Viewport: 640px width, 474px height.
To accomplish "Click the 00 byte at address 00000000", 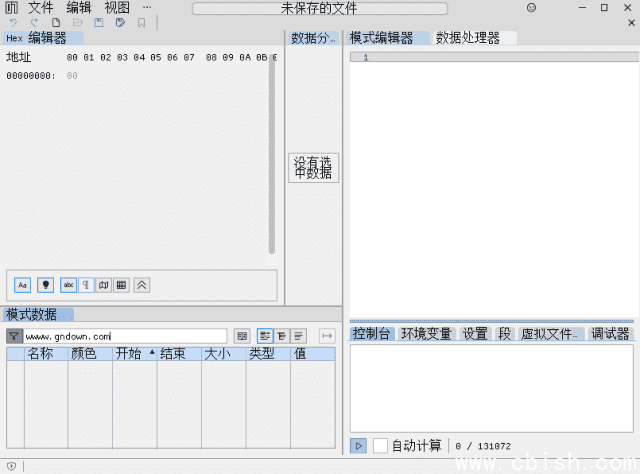I will (72, 76).
